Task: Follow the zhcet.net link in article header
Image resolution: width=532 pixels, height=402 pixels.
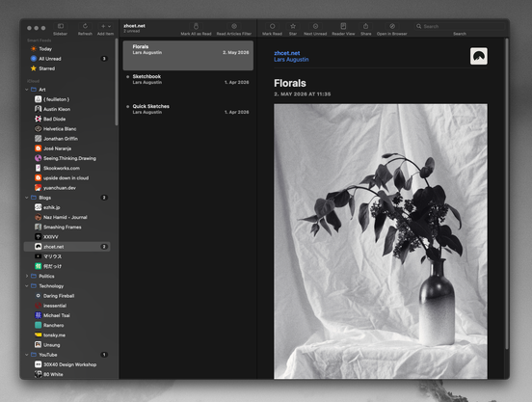Action: coord(287,53)
